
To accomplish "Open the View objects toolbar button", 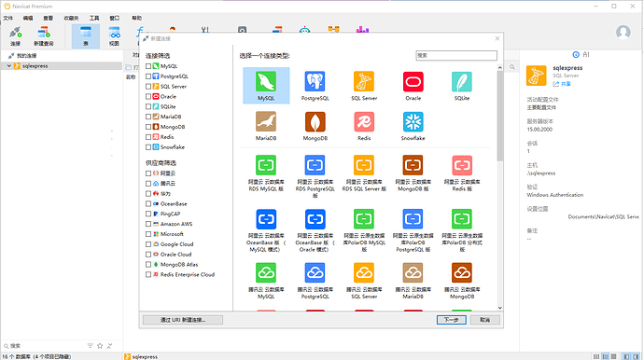I will [114, 36].
